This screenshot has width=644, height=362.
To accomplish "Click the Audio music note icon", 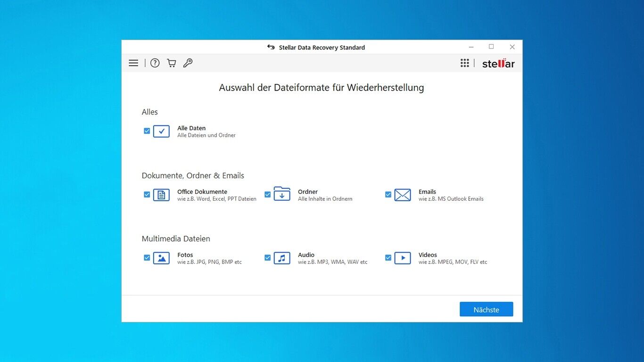I will [282, 258].
